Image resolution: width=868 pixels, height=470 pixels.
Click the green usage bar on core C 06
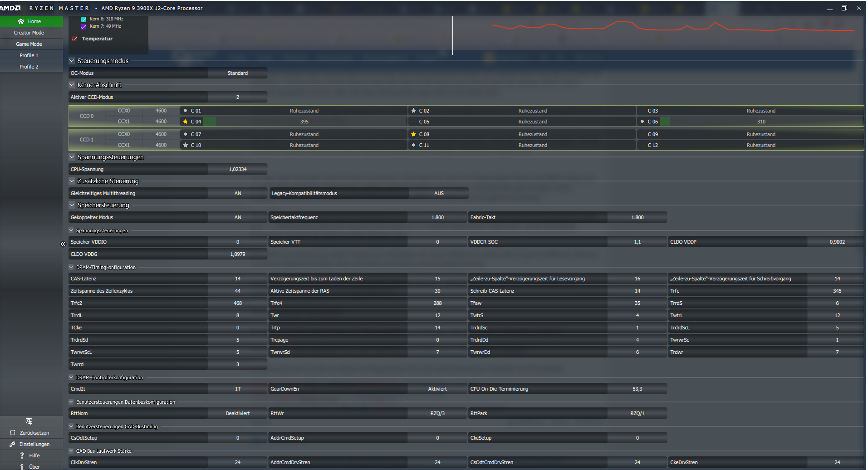tap(665, 122)
